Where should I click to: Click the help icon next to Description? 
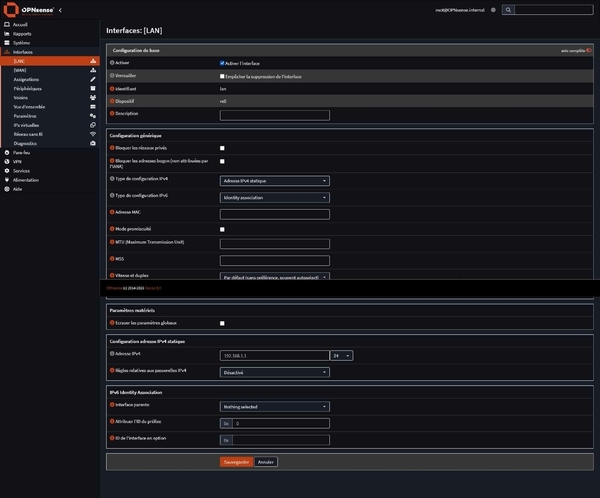pyautogui.click(x=112, y=113)
